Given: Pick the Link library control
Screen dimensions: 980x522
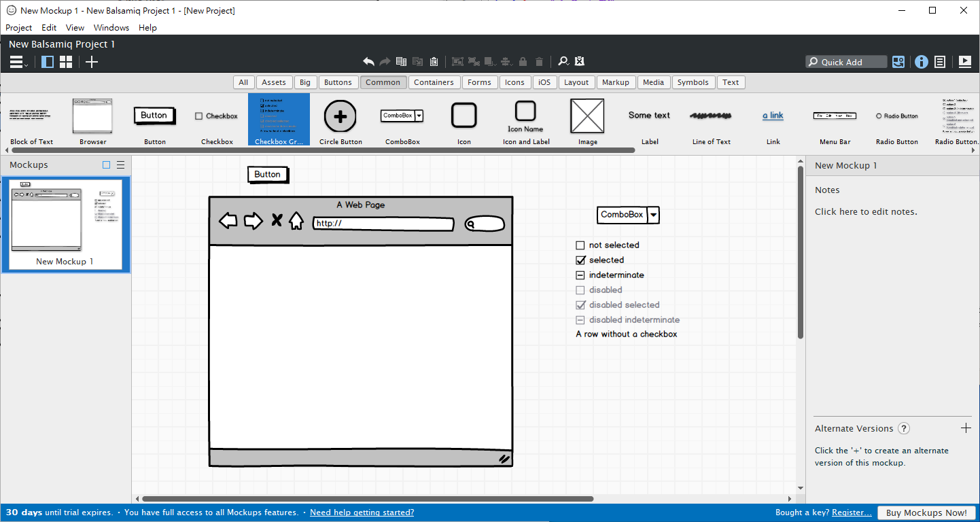Looking at the screenshot, I should (773, 120).
